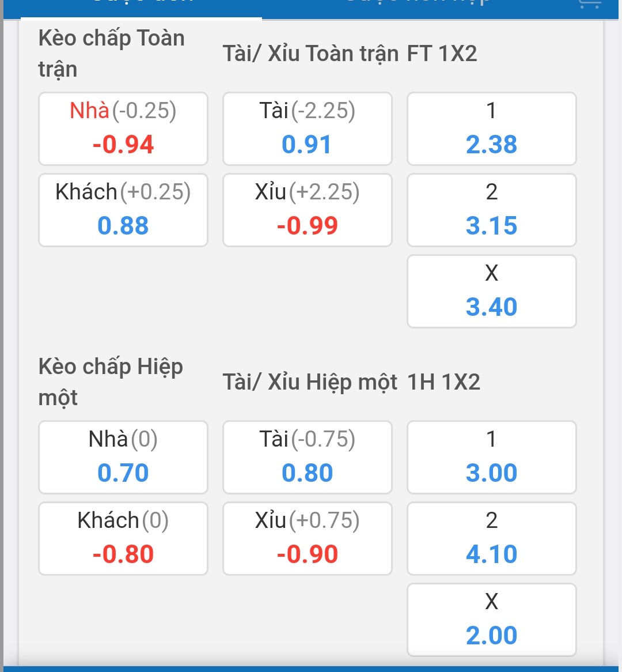Choose 1H 1X2 away win 4.10

click(x=491, y=539)
